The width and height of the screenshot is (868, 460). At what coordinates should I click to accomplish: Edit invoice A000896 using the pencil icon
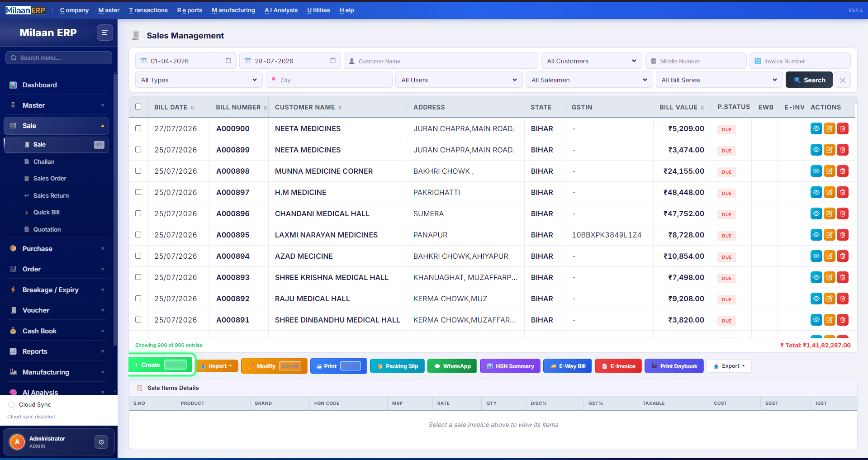pos(829,213)
